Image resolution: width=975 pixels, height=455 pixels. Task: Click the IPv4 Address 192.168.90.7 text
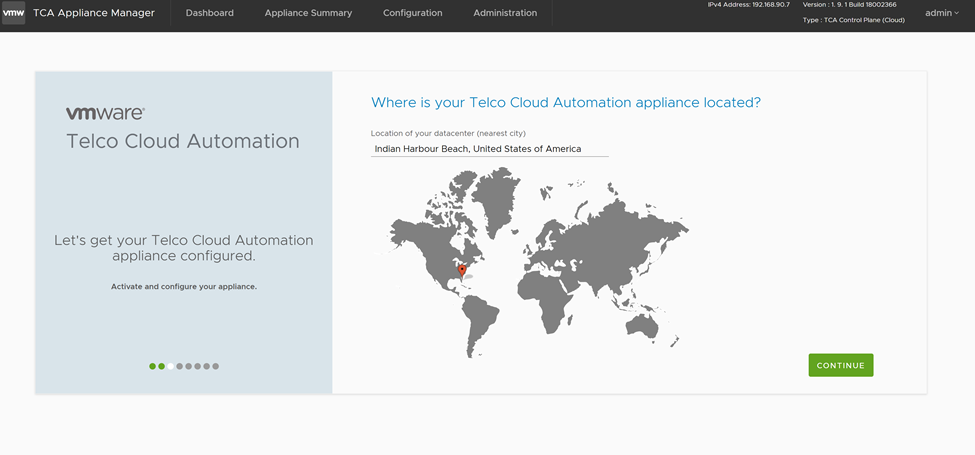[x=749, y=4]
